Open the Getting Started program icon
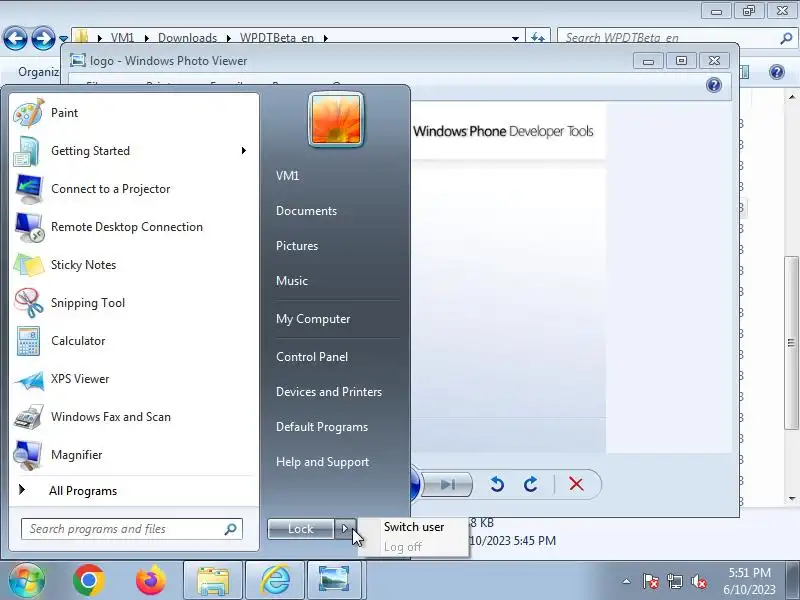Viewport: 800px width, 600px height. 27,151
